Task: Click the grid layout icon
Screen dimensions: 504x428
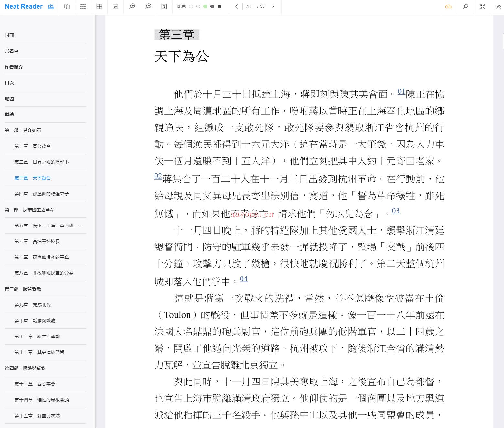Action: tap(99, 6)
